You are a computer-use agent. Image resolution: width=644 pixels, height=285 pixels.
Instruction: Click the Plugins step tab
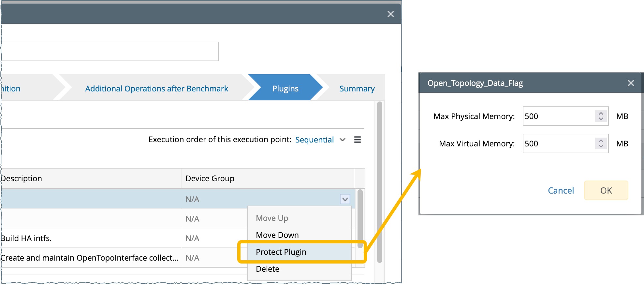(285, 88)
